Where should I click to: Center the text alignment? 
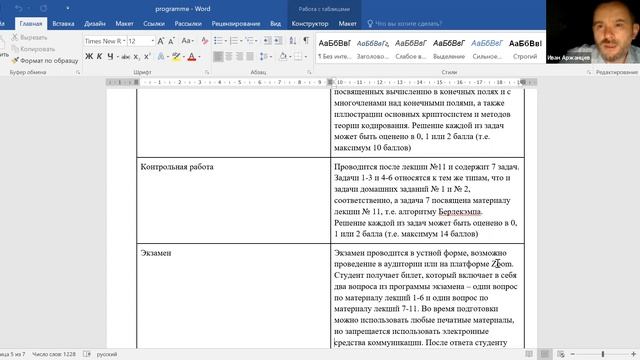(x=229, y=57)
